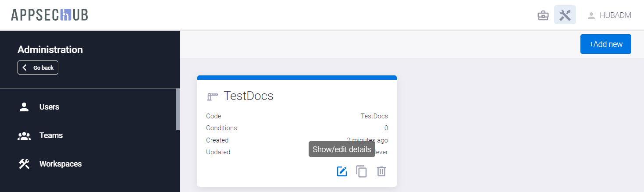Screen dimensions: 644x192
Task: Click the edit details pencil icon
Action: pyautogui.click(x=342, y=171)
